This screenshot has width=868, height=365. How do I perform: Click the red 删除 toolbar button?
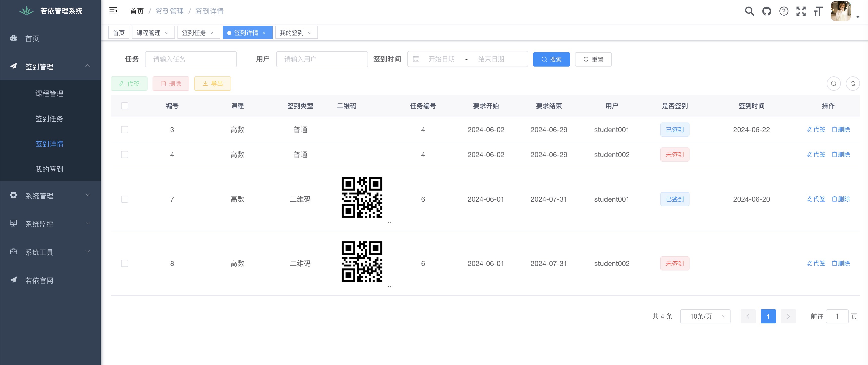(171, 83)
